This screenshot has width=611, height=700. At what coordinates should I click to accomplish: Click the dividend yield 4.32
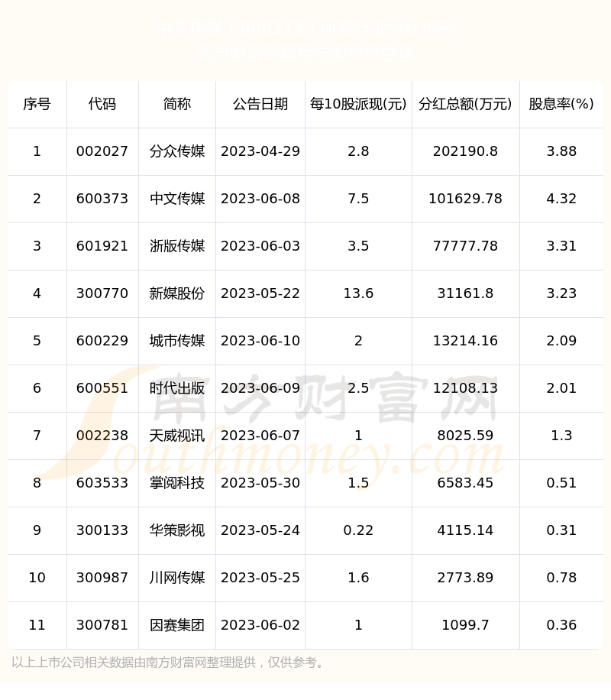tap(561, 199)
